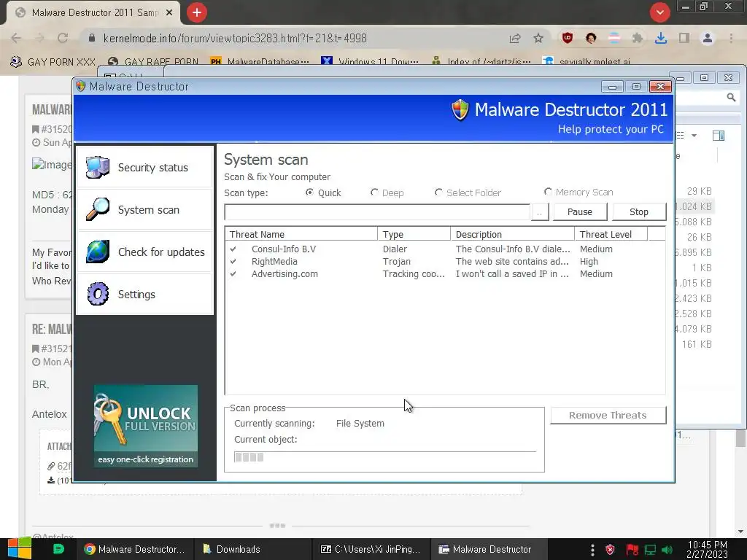Click the Remove Threats button

pyautogui.click(x=608, y=415)
